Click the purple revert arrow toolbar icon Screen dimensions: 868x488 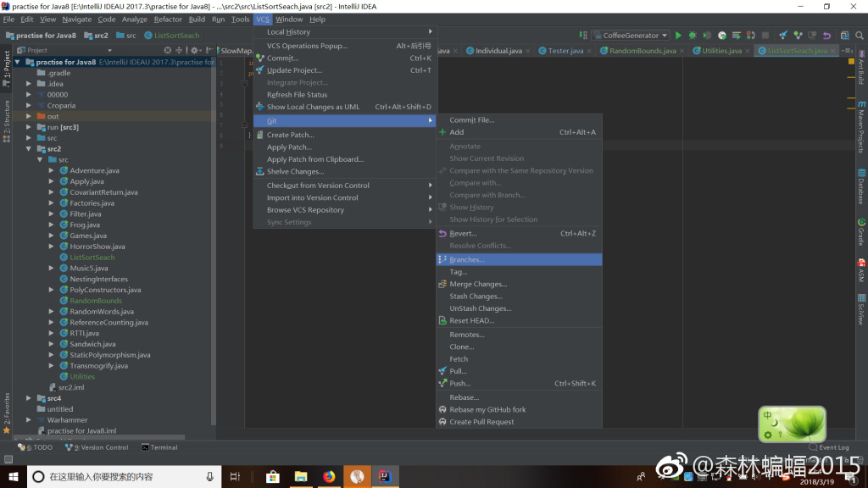pyautogui.click(x=826, y=36)
